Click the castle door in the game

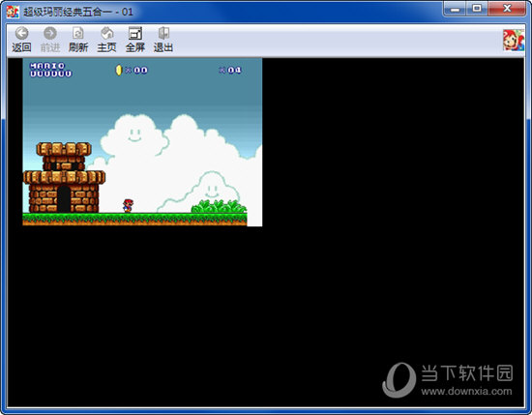pos(64,200)
